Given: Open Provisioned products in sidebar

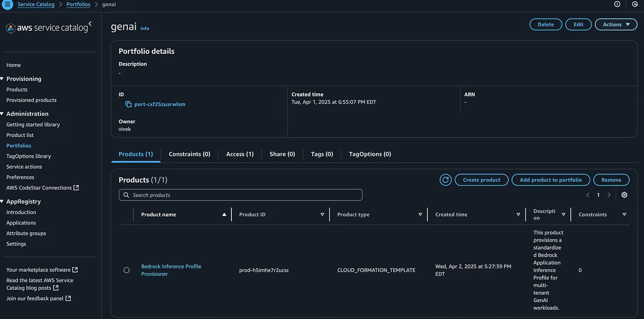Looking at the screenshot, I should (31, 100).
